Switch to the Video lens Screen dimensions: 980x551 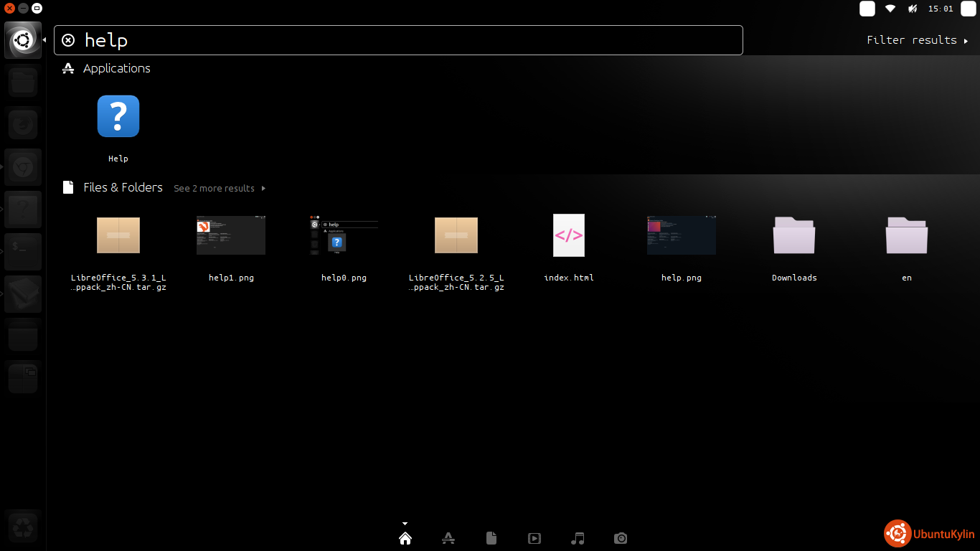tap(534, 538)
